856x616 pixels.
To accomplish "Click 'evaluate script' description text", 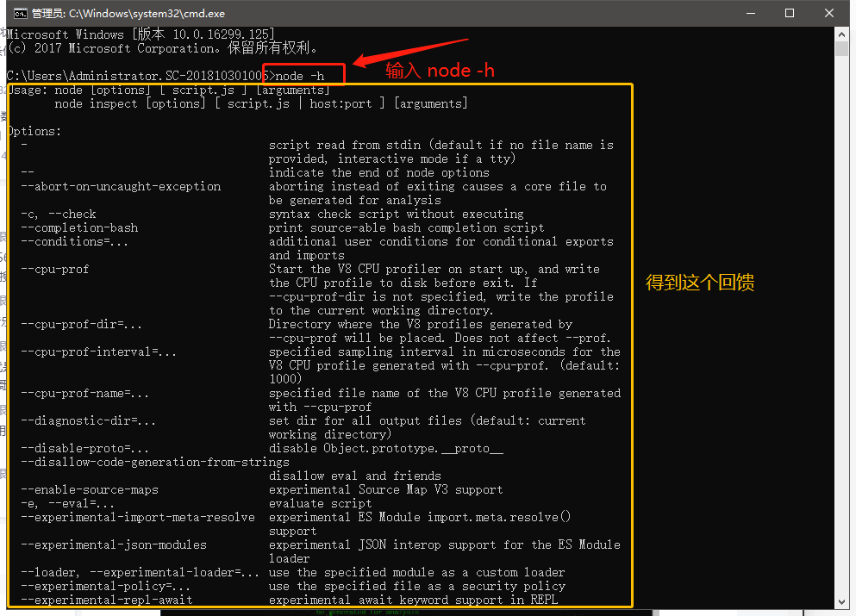I will 321,504.
